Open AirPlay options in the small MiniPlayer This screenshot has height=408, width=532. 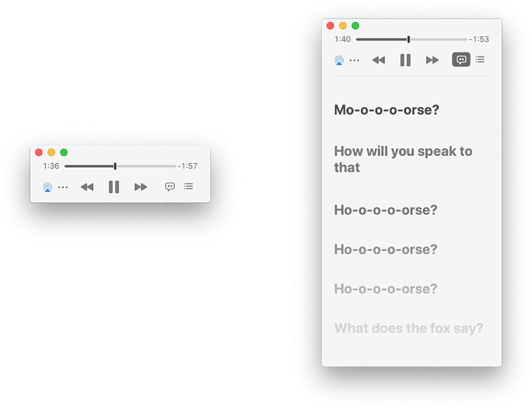click(x=47, y=187)
